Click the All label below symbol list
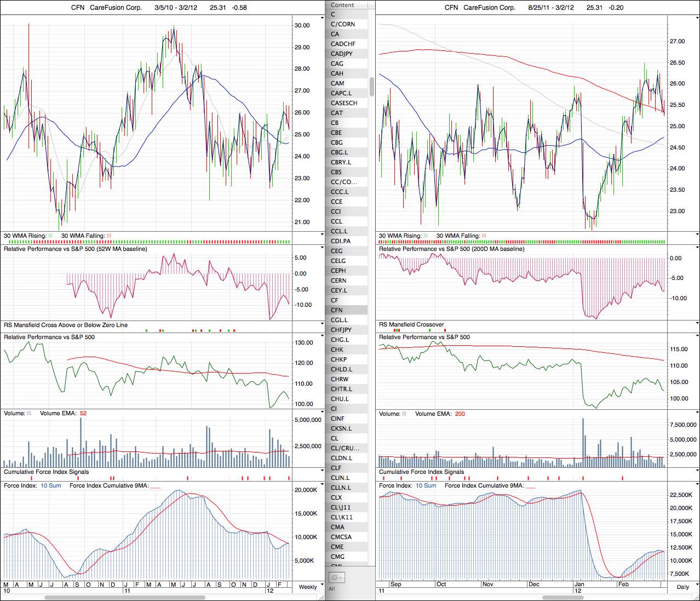 [331, 589]
